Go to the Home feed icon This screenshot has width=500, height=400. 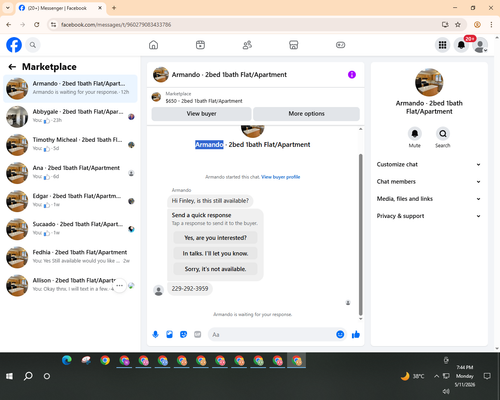pos(153,45)
